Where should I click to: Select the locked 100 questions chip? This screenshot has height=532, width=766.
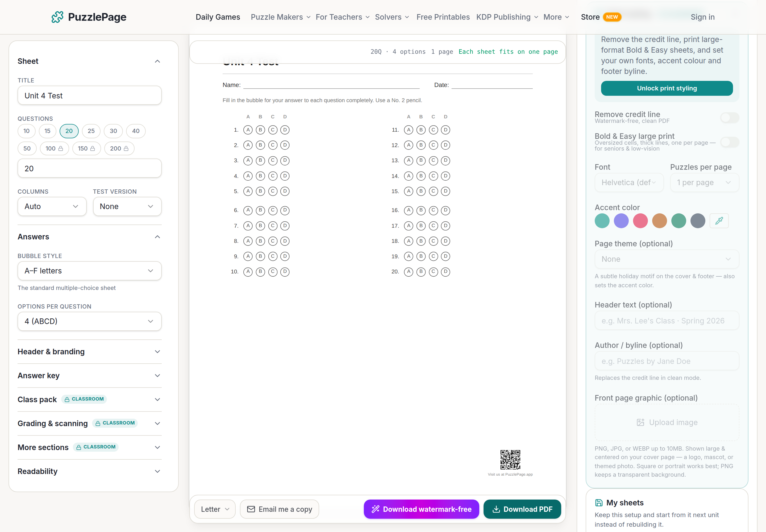[54, 148]
